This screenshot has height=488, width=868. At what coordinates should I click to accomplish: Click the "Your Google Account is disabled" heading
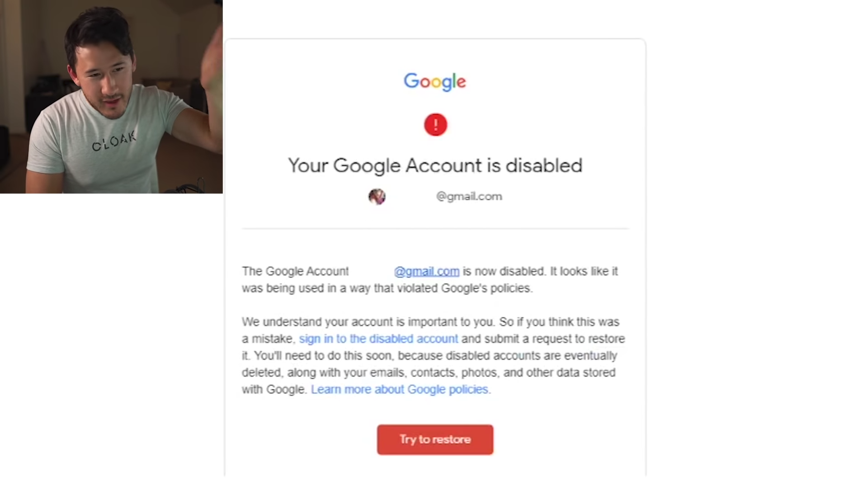click(x=435, y=166)
